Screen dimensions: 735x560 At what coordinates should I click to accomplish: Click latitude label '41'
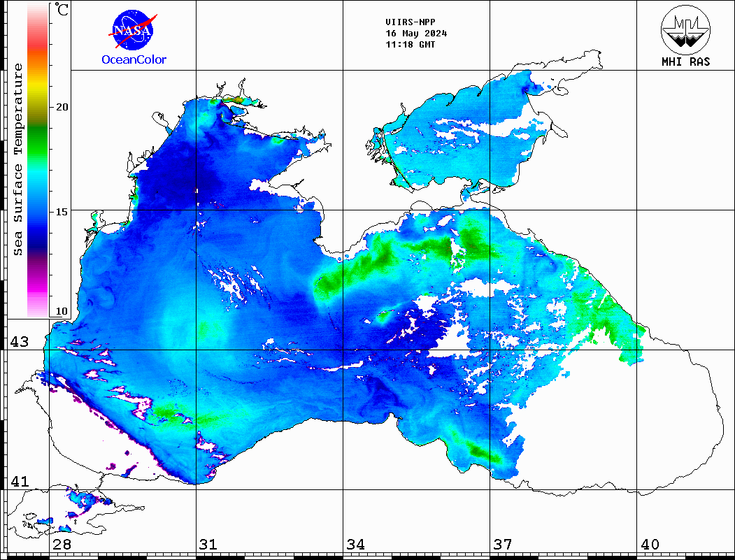(20, 481)
